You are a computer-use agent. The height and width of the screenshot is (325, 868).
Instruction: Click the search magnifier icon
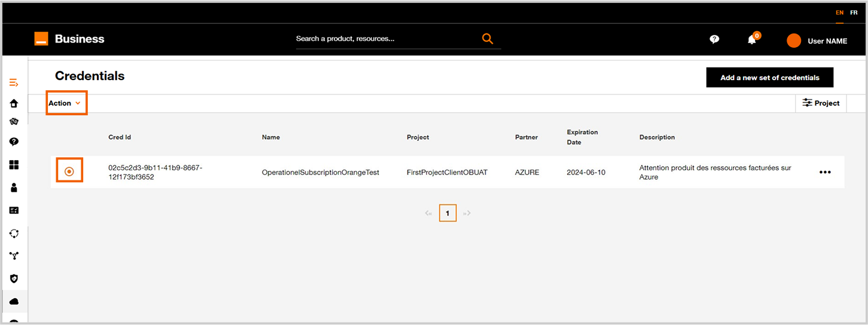(488, 39)
